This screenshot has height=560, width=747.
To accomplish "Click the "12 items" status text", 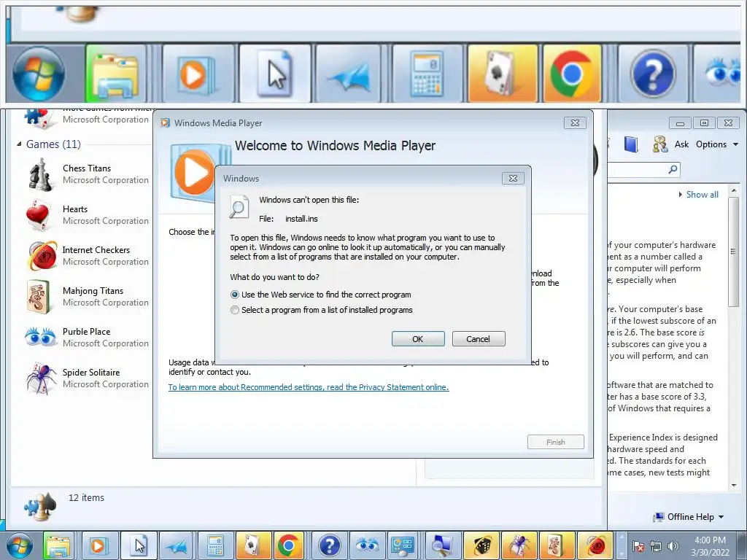I will 86,497.
